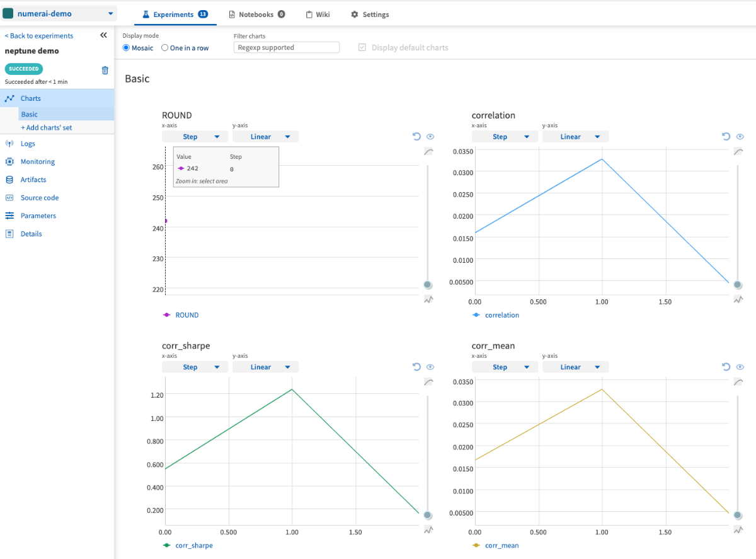Click the Details document icon in sidebar
Screen dimensions: 756x559
pyautogui.click(x=9, y=234)
